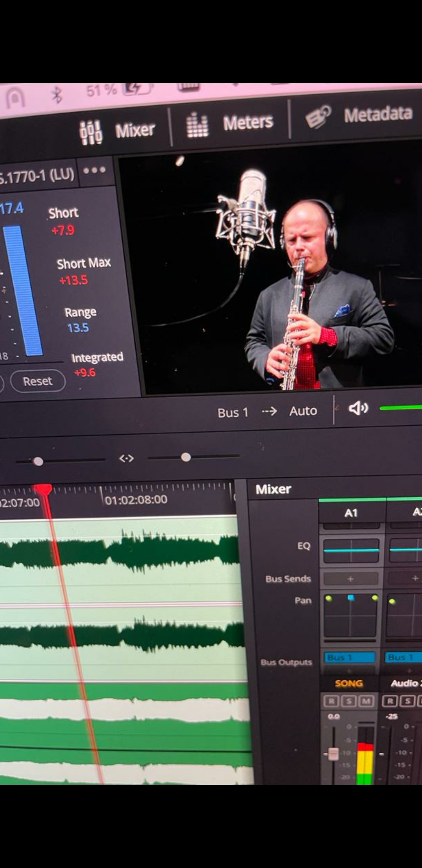Solo (S) the Audio 2 track
Image resolution: width=422 pixels, height=868 pixels.
[408, 701]
